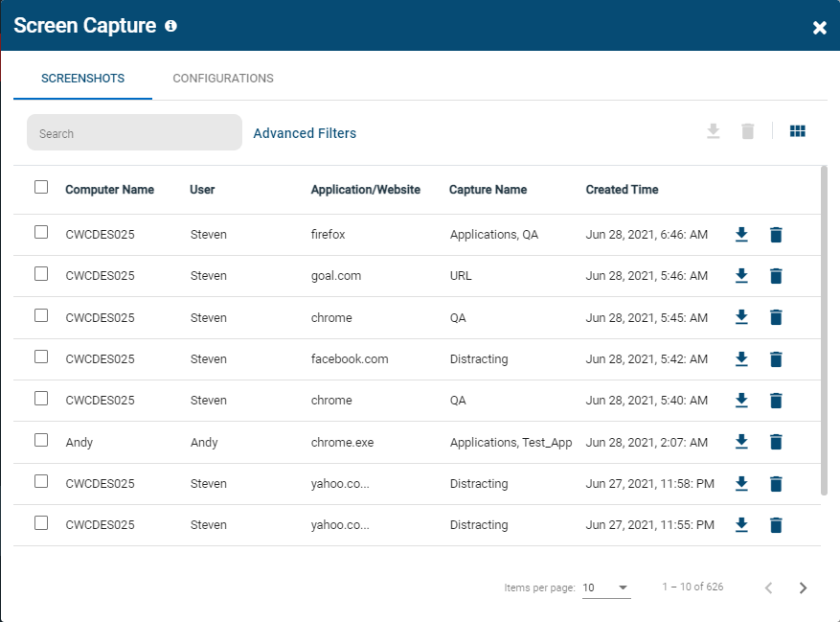The image size is (840, 622).
Task: Sort by the Application/Website column header
Action: click(366, 189)
